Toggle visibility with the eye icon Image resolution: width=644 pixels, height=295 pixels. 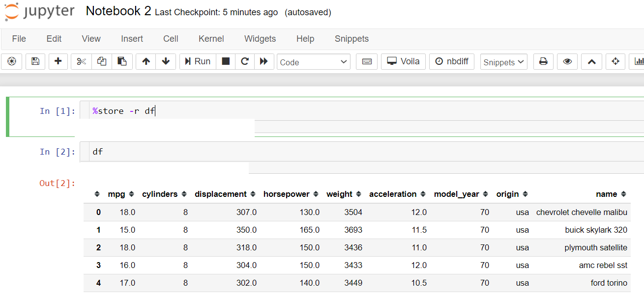[x=567, y=61]
